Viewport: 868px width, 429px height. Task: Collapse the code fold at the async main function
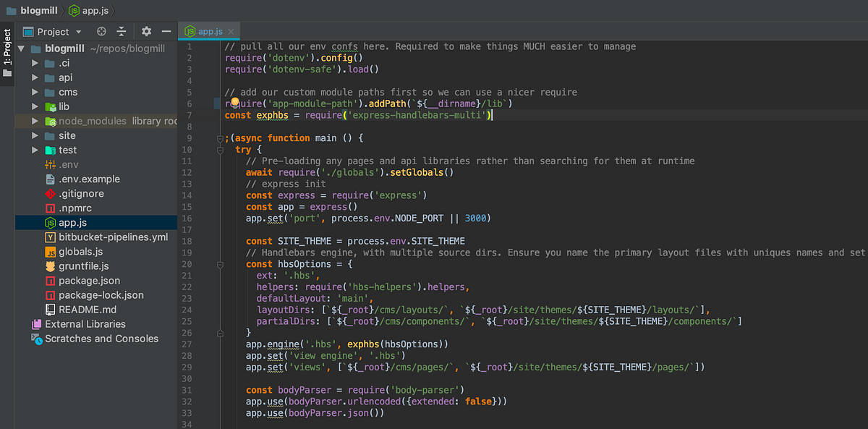pos(220,137)
